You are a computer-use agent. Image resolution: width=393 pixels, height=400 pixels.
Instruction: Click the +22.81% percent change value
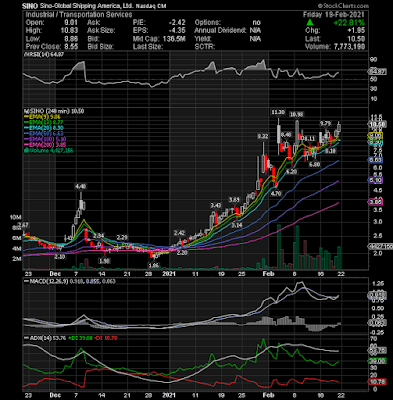coord(349,23)
